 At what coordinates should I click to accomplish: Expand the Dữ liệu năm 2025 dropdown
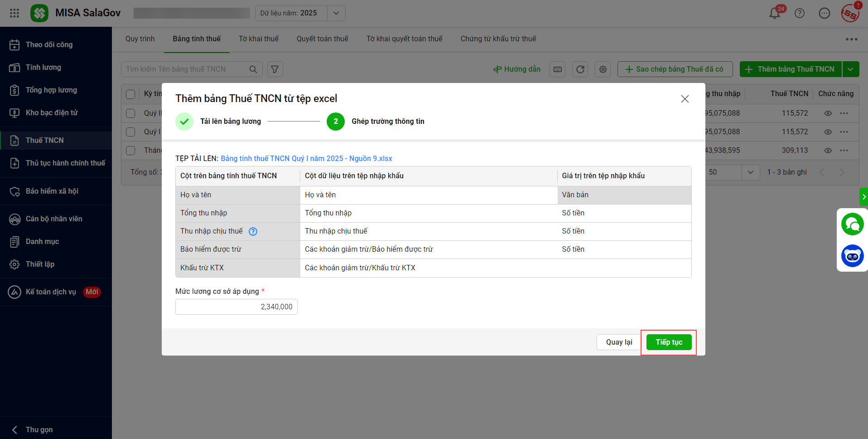pos(336,13)
